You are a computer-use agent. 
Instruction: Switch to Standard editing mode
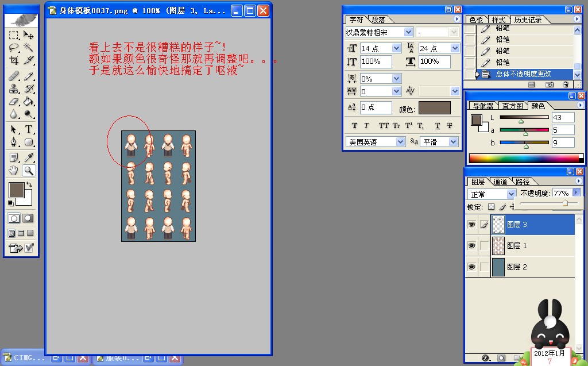[x=14, y=218]
